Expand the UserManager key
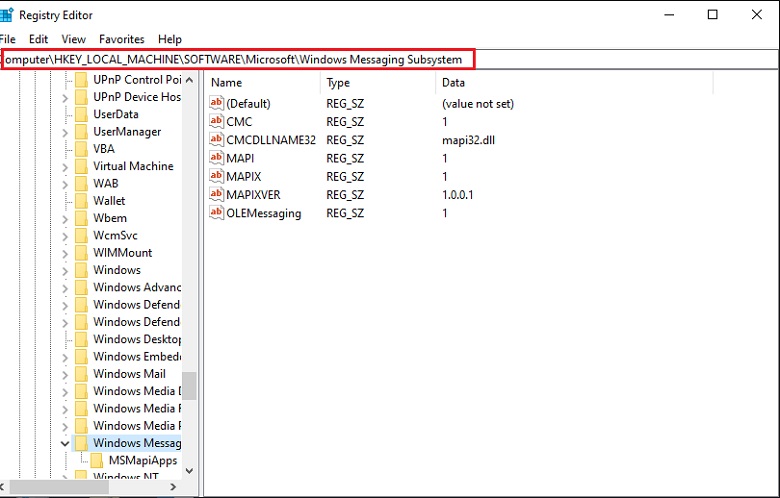Viewport: 780px width, 498px height. (x=65, y=132)
